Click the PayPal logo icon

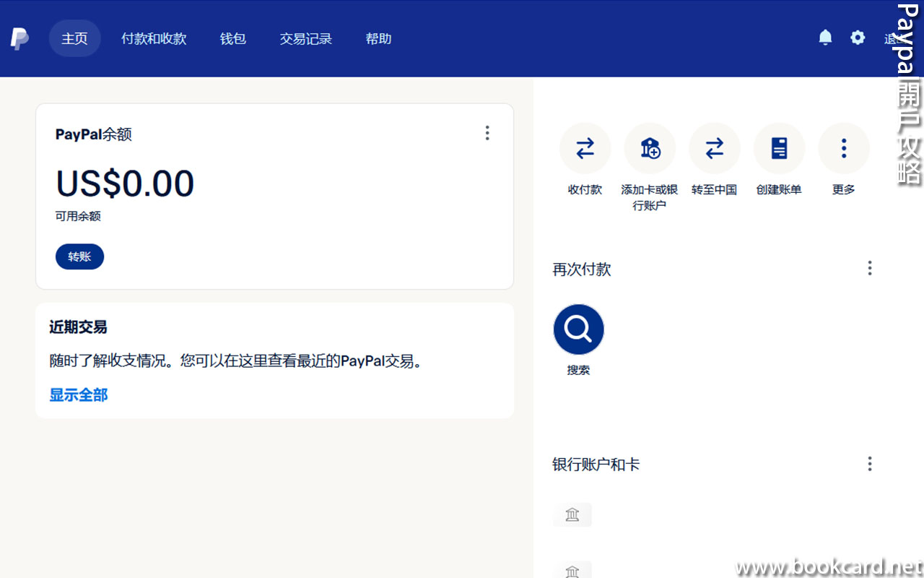pyautogui.click(x=19, y=38)
